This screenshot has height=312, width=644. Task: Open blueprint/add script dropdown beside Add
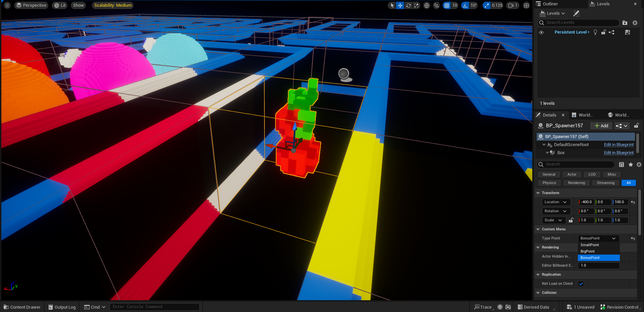tap(622, 126)
